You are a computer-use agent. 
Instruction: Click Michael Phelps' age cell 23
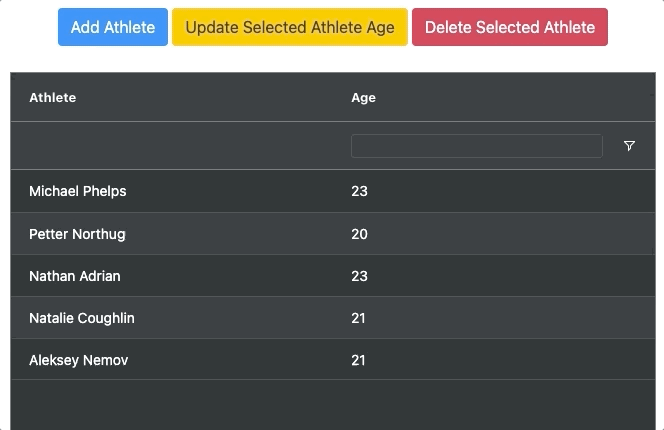tap(360, 191)
